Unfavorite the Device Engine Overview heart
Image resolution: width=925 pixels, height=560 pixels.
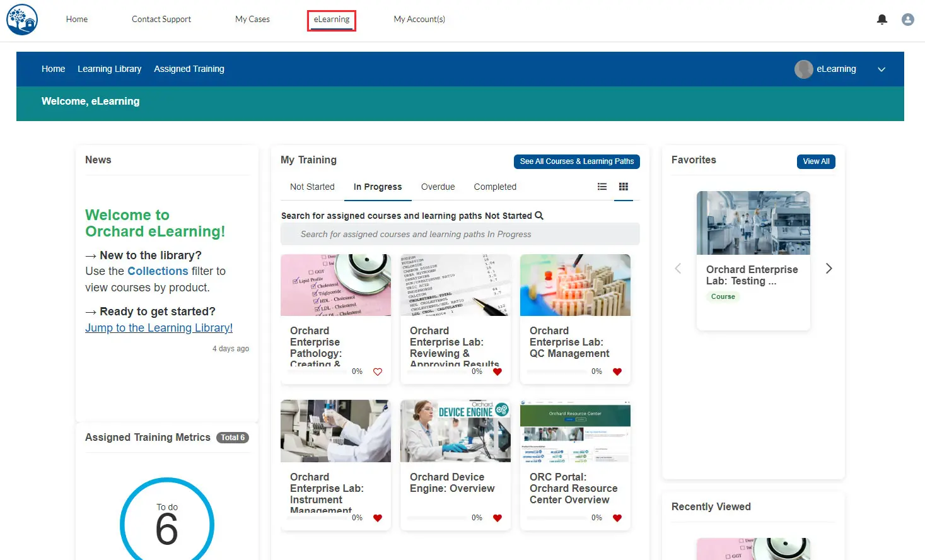point(497,518)
